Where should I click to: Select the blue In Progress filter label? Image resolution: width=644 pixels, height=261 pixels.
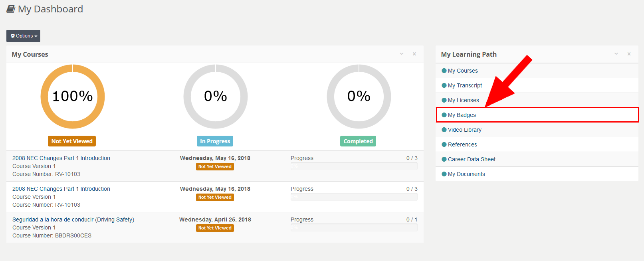[x=215, y=141]
